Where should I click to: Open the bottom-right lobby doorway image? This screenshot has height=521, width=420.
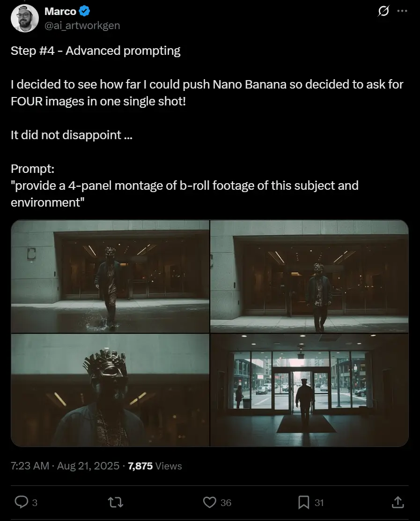(309, 390)
